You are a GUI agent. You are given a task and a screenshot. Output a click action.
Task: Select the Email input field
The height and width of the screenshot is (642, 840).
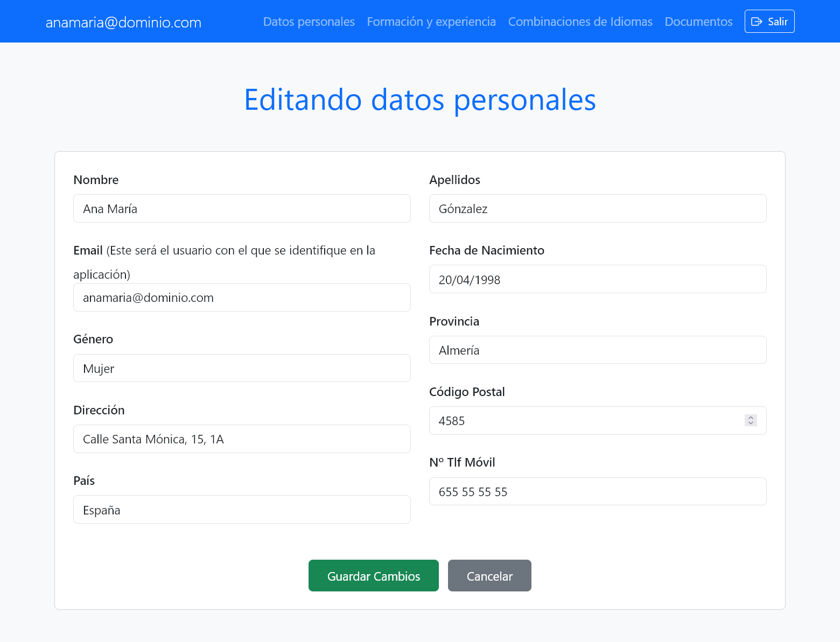(x=242, y=298)
